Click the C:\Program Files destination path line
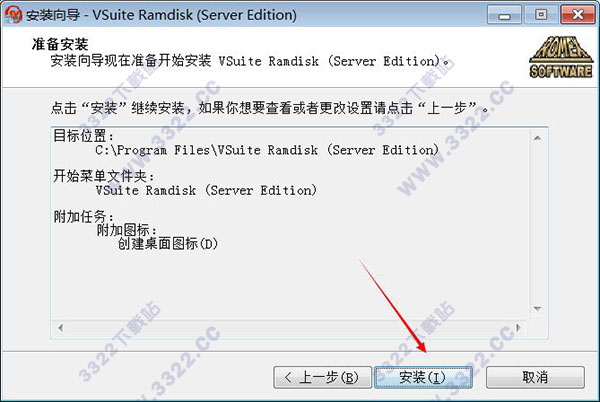Image resolution: width=600 pixels, height=402 pixels. [x=267, y=150]
